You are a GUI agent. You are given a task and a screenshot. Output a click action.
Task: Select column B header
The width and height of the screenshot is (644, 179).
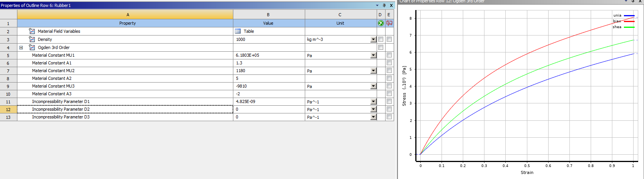[x=268, y=15]
